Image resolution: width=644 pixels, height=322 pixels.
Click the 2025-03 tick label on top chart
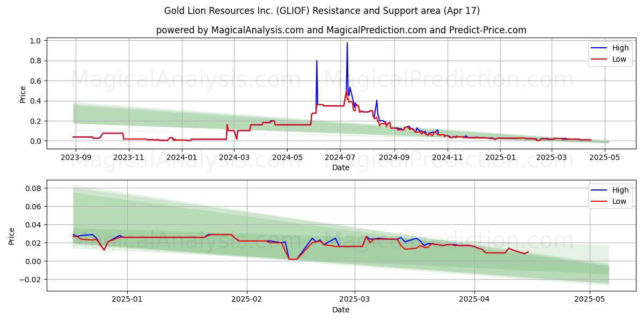pos(552,157)
